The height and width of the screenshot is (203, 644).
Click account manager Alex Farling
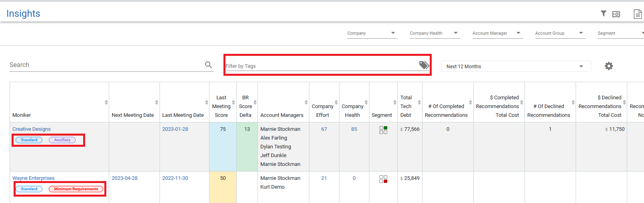[274, 138]
